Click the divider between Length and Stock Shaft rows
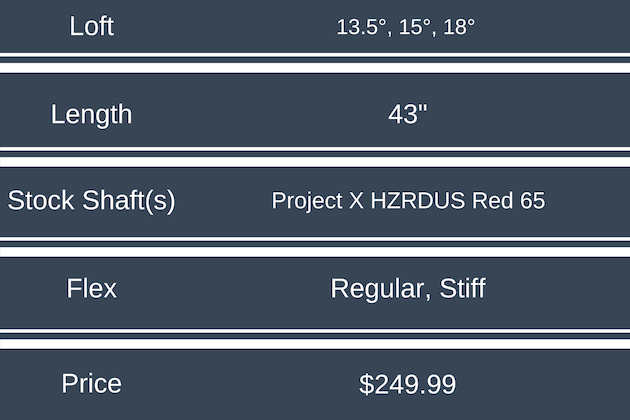 pyautogui.click(x=315, y=155)
